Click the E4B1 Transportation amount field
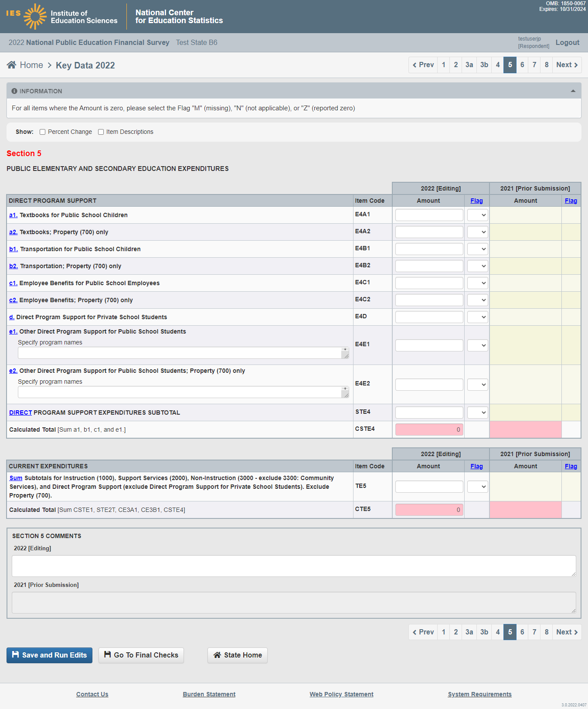588x709 pixels. coord(429,249)
